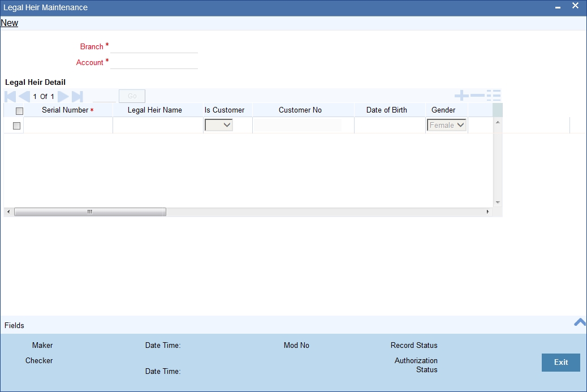Click the Gender column header

[x=443, y=110]
